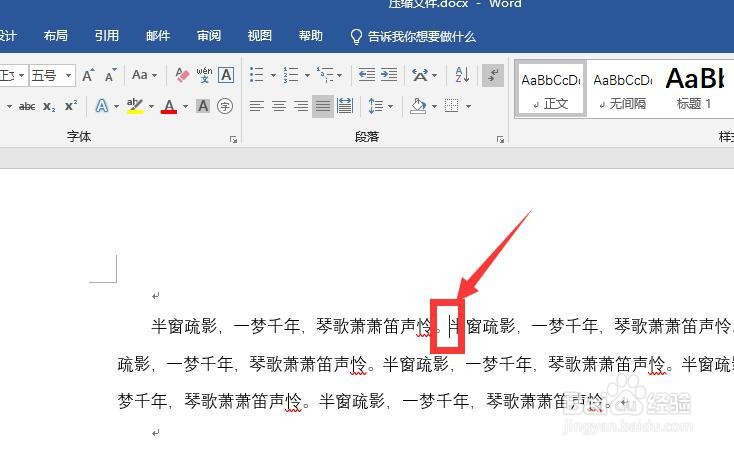Align text left
Image resolution: width=734 pixels, height=452 pixels.
click(x=257, y=106)
